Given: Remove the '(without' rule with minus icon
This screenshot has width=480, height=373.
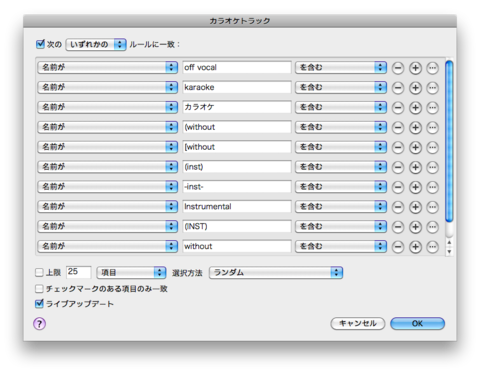Looking at the screenshot, I should click(398, 128).
